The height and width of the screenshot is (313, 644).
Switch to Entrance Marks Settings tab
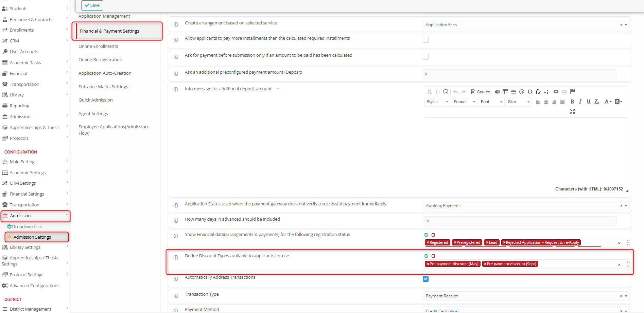(103, 87)
